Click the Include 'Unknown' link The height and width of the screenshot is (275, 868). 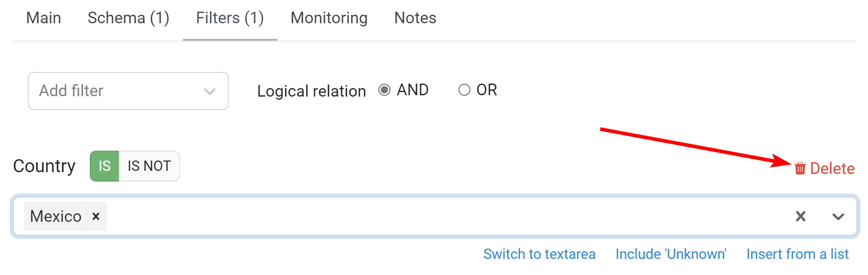[671, 254]
